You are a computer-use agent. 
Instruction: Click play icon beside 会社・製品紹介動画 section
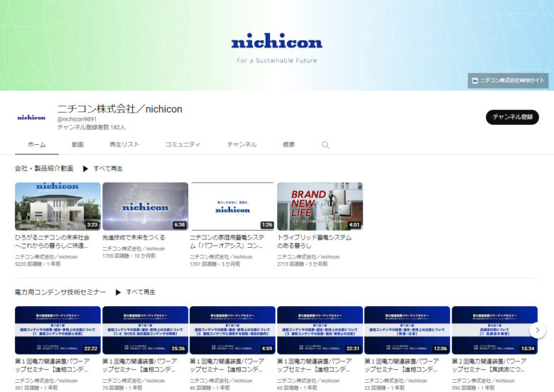[x=85, y=169]
